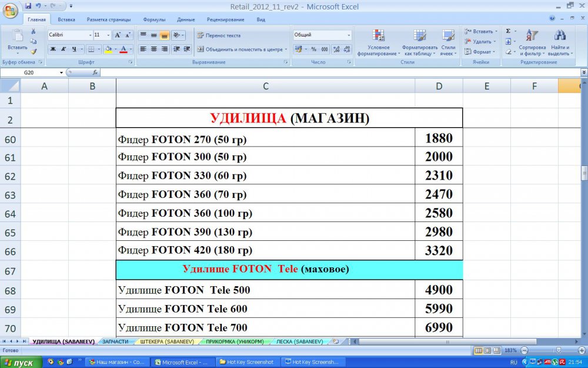588x368 pixels.
Task: Apply red font color
Action: coord(123,49)
